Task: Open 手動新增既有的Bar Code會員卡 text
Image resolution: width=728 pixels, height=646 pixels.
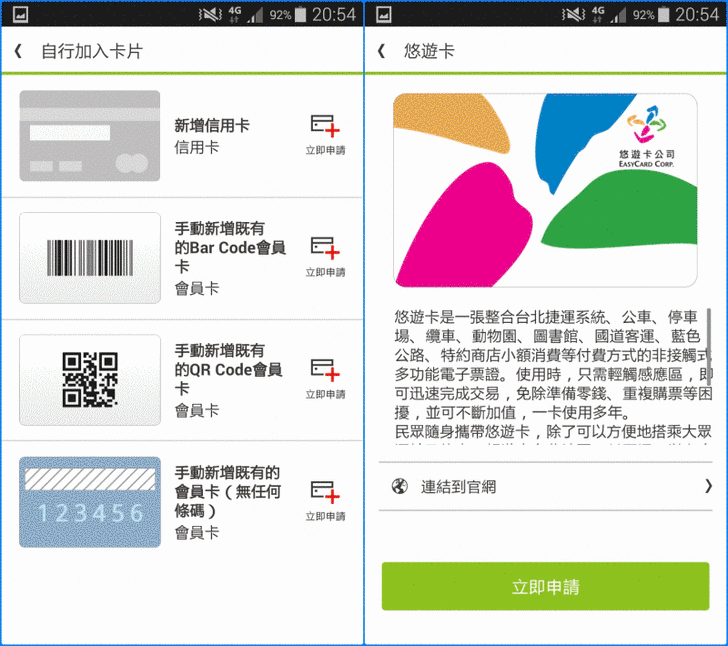Action: click(x=230, y=248)
